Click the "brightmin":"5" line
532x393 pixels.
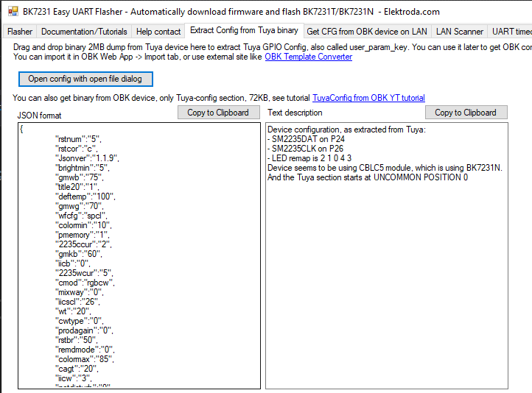pyautogui.click(x=82, y=168)
